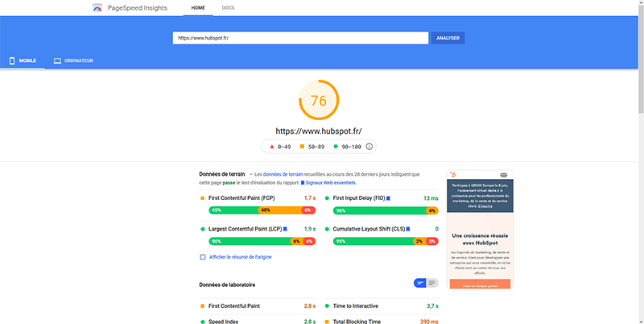Viewport: 644px width, 324px height.
Task: Select the computer monitor icon
Action: click(x=57, y=61)
